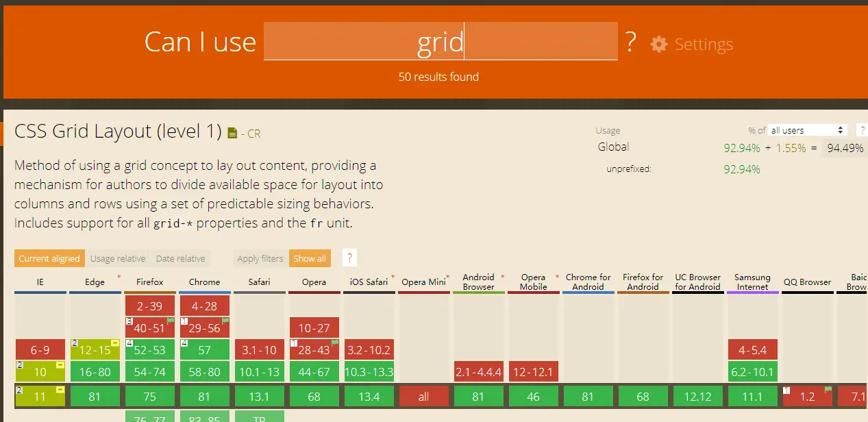Select the Opera 10-27 cell
The image size is (868, 422).
pyautogui.click(x=314, y=327)
